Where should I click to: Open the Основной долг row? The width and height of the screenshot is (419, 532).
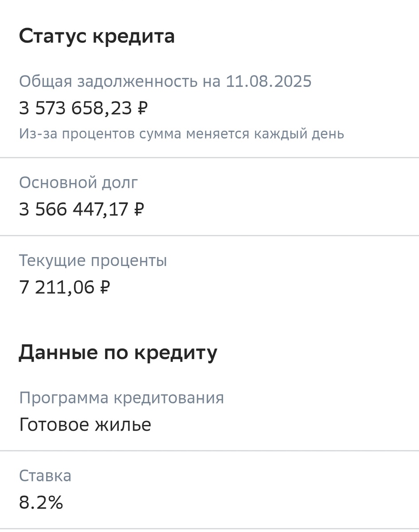[x=78, y=182]
